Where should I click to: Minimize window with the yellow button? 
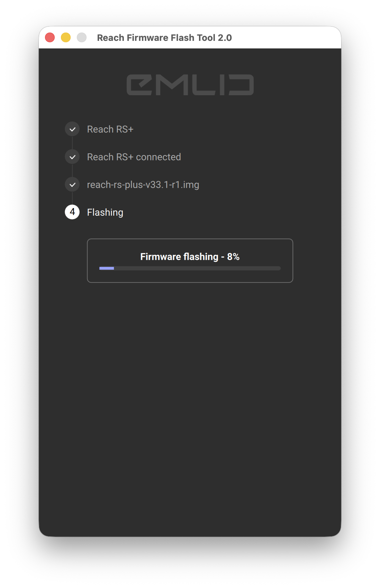coord(66,37)
